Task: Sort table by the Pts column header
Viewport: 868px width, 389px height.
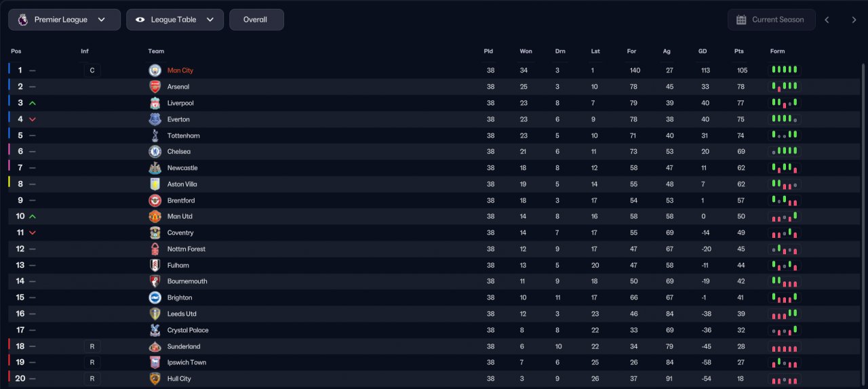Action: (738, 52)
